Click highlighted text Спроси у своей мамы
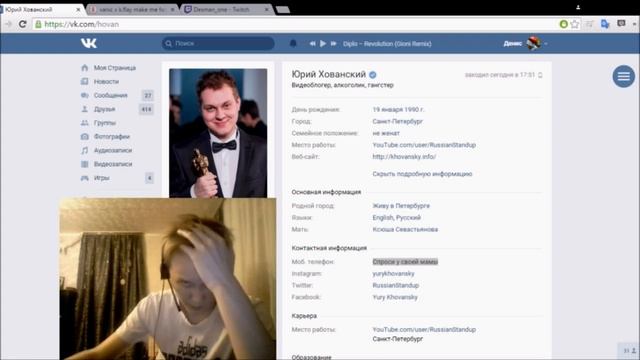This screenshot has width=640, height=360. click(x=405, y=262)
